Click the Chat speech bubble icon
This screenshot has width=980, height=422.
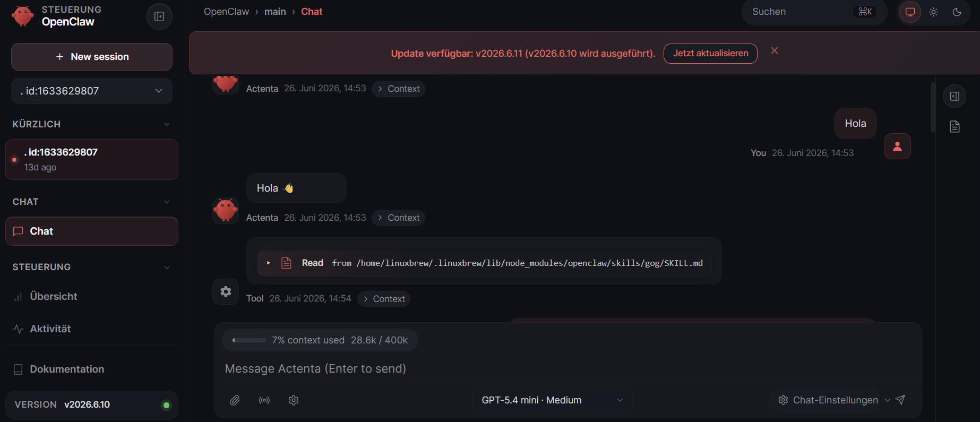tap(18, 231)
